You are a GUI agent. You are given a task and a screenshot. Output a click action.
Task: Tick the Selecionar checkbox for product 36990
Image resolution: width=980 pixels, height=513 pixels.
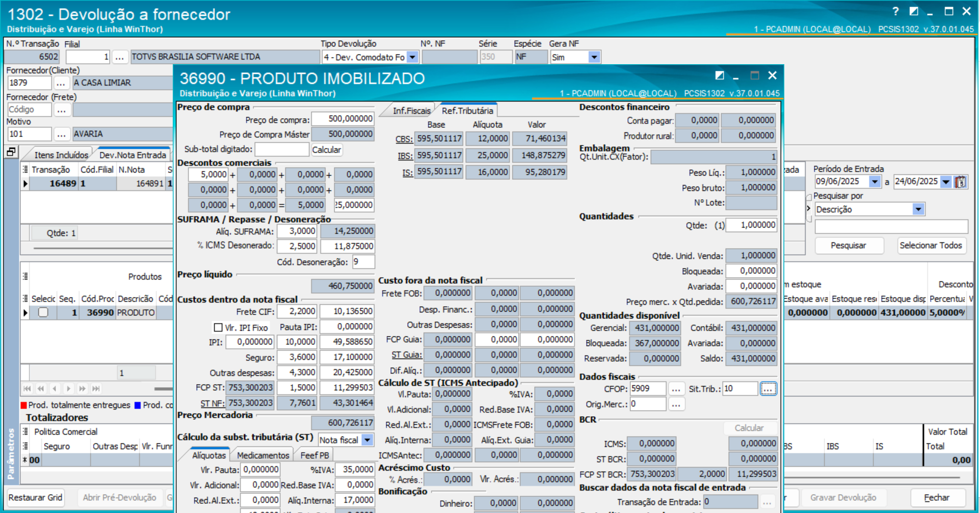(43, 312)
